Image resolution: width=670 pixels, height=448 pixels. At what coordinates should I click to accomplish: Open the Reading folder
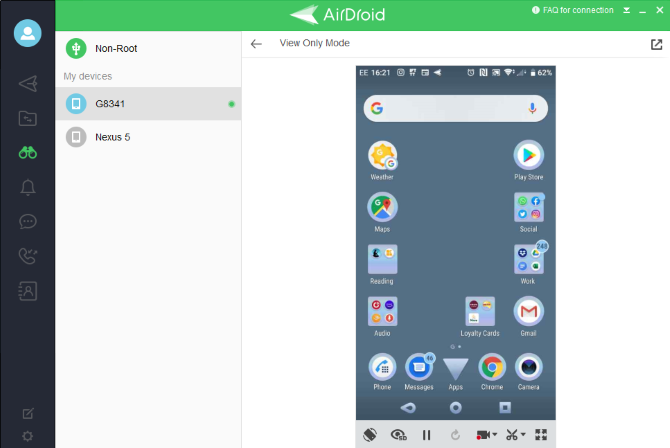click(x=382, y=265)
